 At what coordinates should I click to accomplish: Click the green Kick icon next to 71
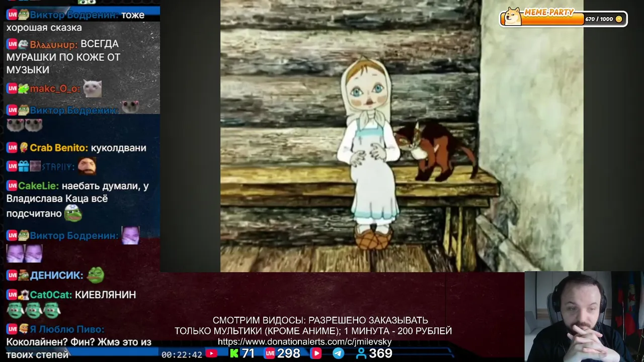coord(234,353)
